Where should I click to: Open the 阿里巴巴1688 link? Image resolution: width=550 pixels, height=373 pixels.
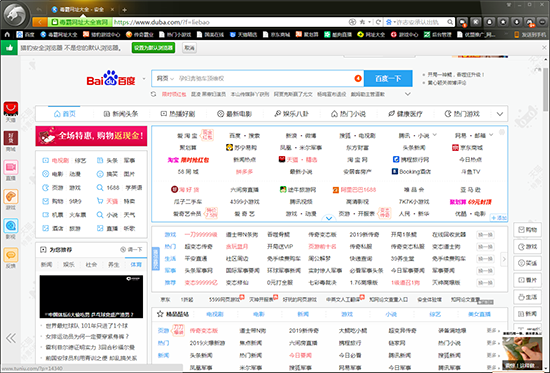354,189
